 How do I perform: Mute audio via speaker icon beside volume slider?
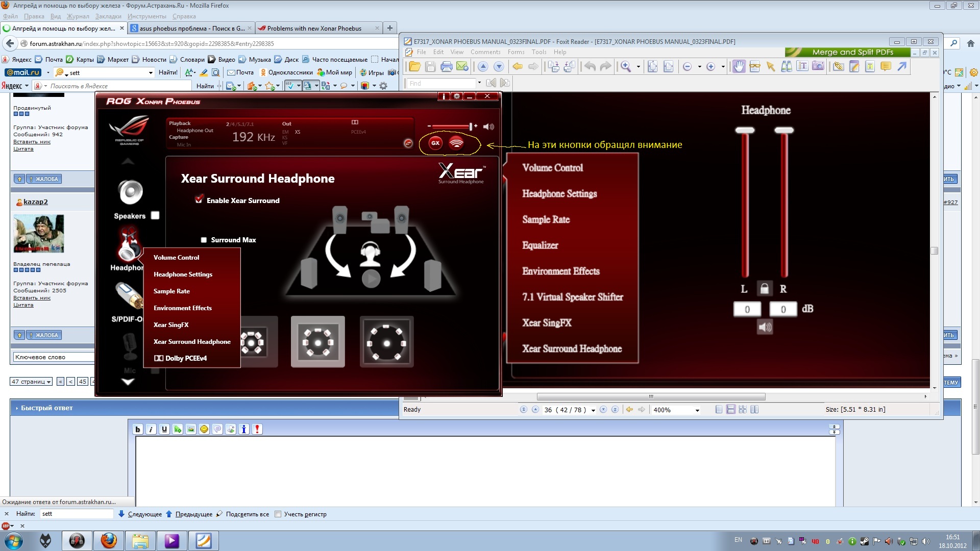click(488, 127)
